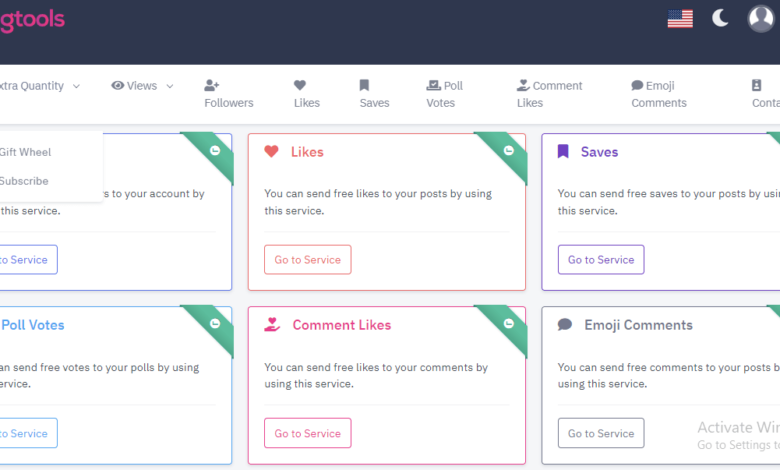Click the red heart icon on the Likes card
The width and height of the screenshot is (780, 470).
(x=271, y=151)
